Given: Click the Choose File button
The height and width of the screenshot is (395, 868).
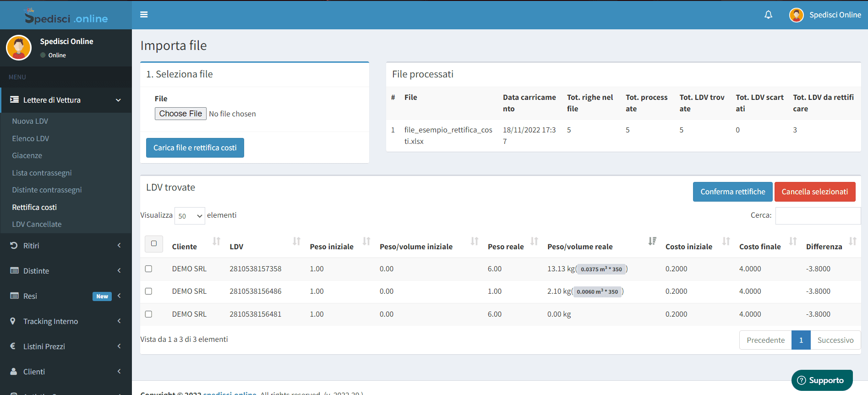Looking at the screenshot, I should click(x=180, y=114).
